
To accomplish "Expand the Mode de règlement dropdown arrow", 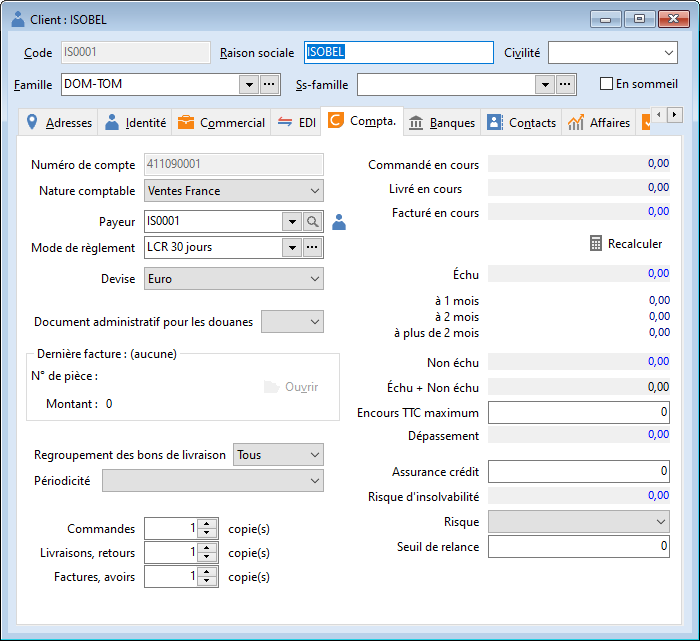I will click(x=292, y=247).
